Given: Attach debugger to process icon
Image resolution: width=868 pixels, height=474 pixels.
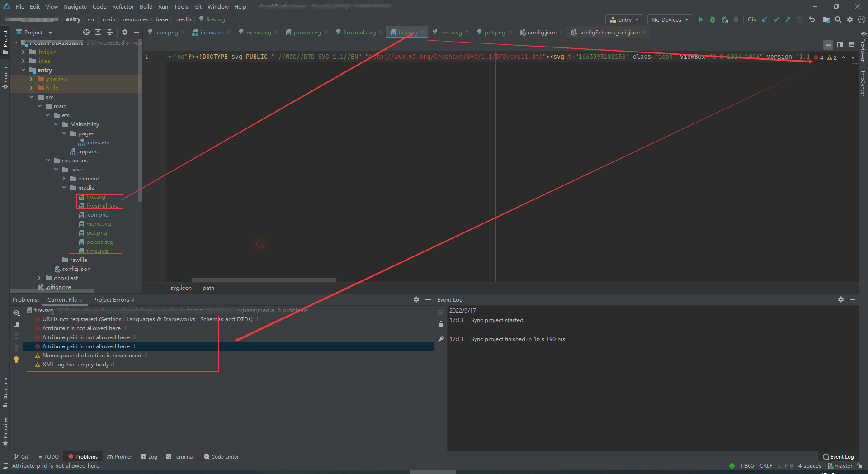Looking at the screenshot, I should [x=724, y=19].
